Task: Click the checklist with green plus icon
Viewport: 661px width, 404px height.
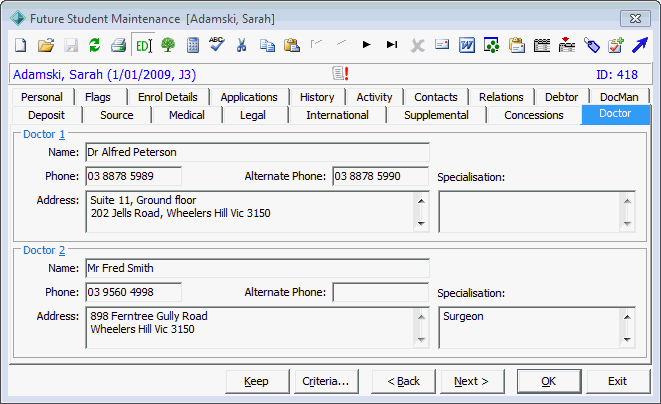Action: (616, 45)
